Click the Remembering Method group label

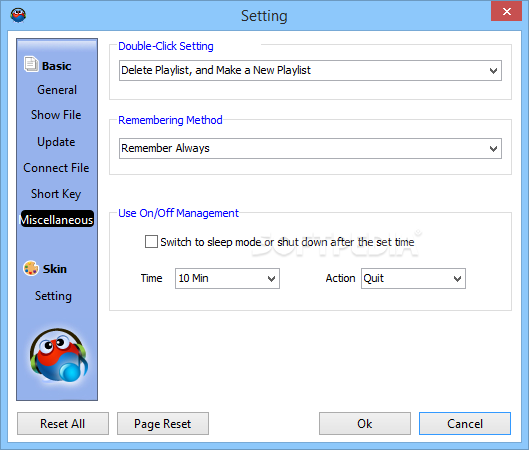coord(170,120)
